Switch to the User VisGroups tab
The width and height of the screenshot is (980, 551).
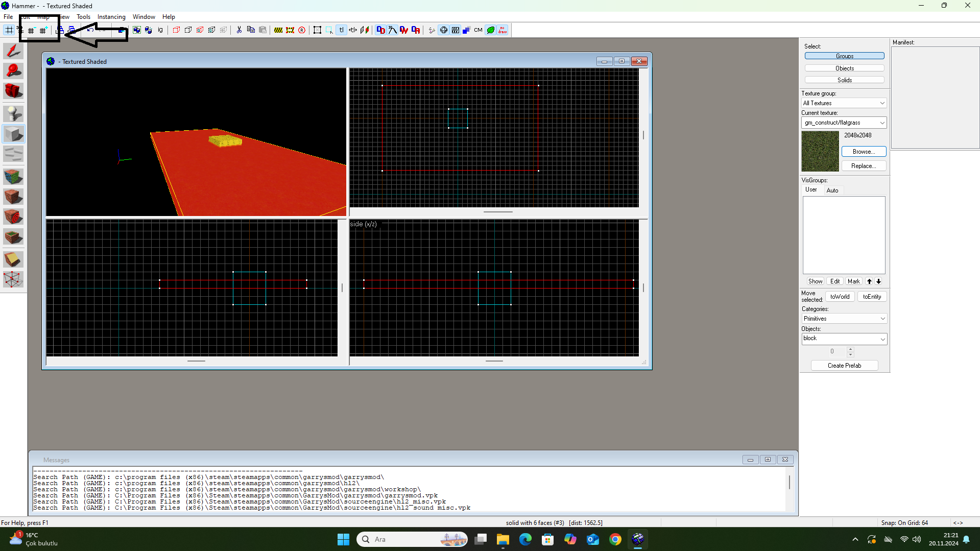tap(811, 189)
